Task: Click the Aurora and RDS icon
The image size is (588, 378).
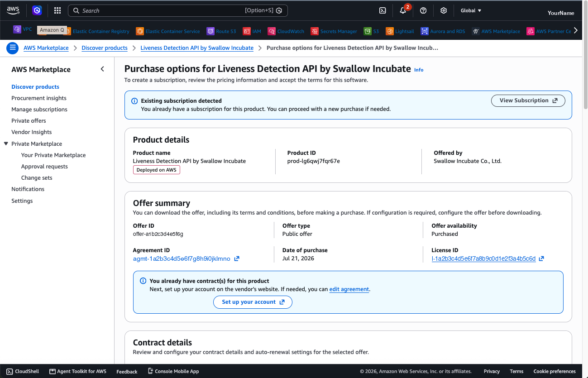Action: [425, 31]
